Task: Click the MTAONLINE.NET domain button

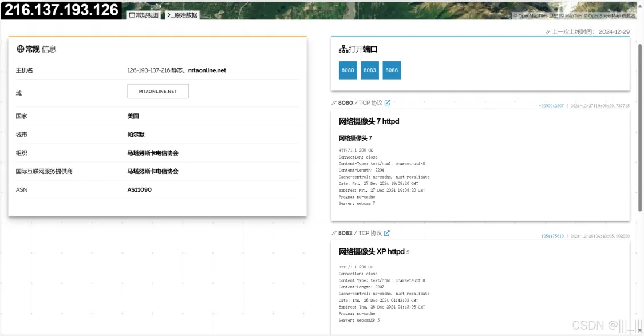Action: 158,92
